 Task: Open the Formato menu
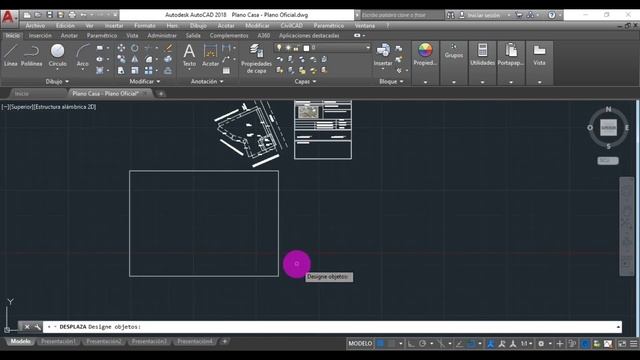pyautogui.click(x=145, y=25)
